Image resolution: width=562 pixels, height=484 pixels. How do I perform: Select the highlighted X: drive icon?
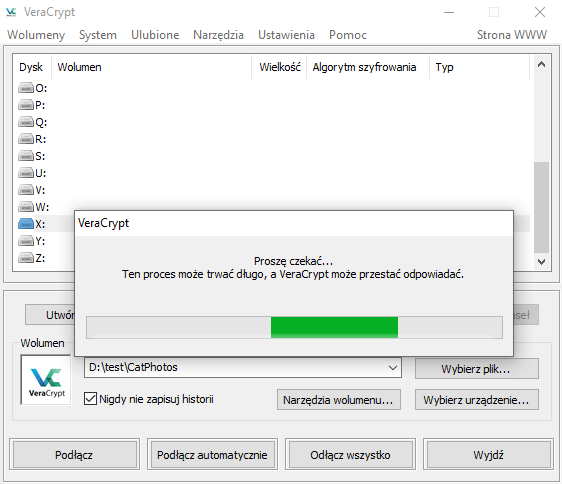pyautogui.click(x=26, y=224)
